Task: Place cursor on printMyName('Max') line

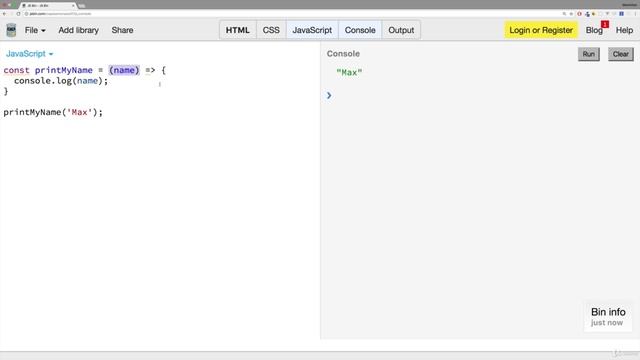Action: pos(53,112)
